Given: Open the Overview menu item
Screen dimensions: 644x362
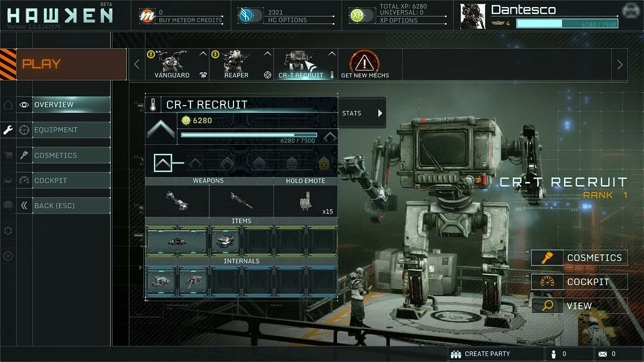Looking at the screenshot, I should pyautogui.click(x=71, y=105).
